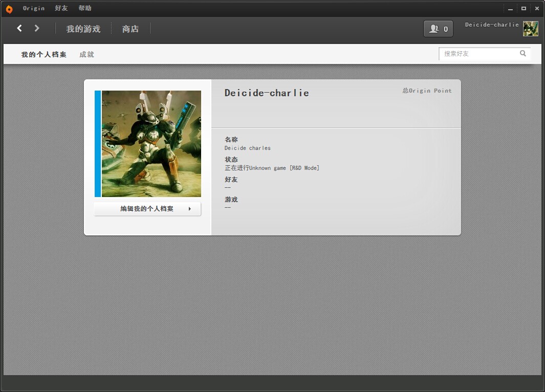Switch to 商店 tab
The height and width of the screenshot is (392, 545).
coord(130,29)
